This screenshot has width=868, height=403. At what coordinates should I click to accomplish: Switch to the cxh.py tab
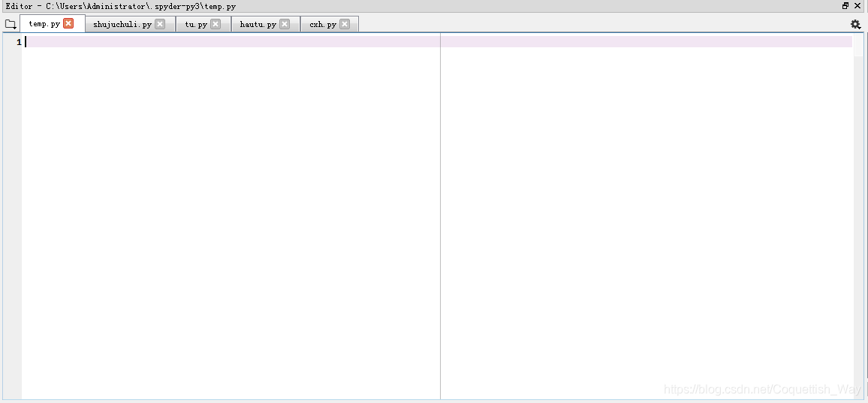[x=323, y=24]
